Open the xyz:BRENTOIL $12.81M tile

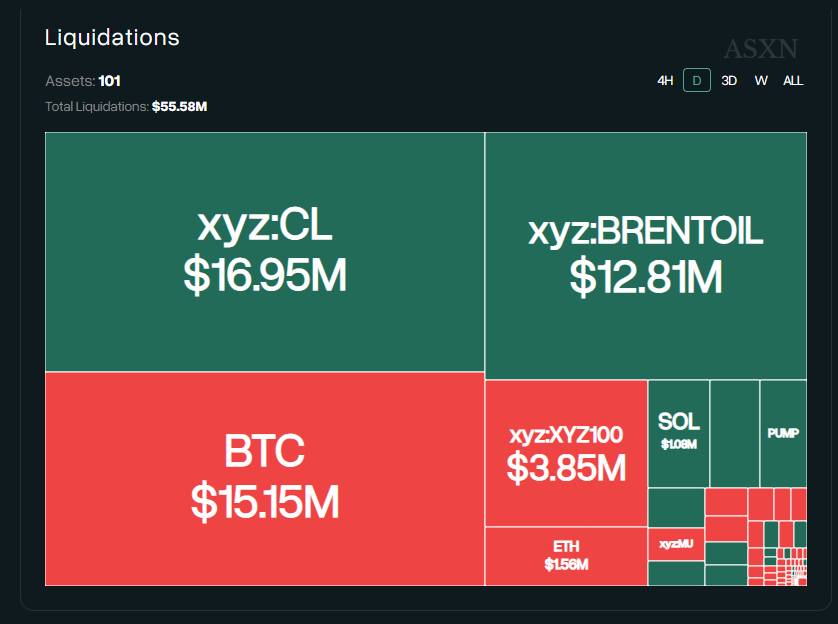(x=646, y=256)
